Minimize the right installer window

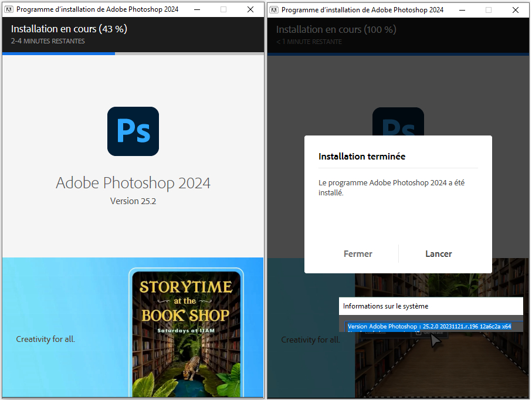pyautogui.click(x=462, y=10)
